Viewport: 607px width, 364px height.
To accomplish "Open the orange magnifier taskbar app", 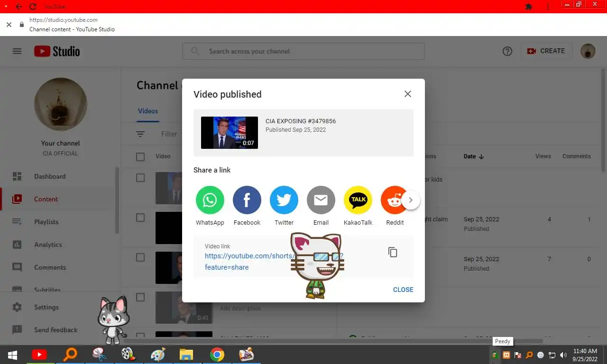I will click(70, 355).
